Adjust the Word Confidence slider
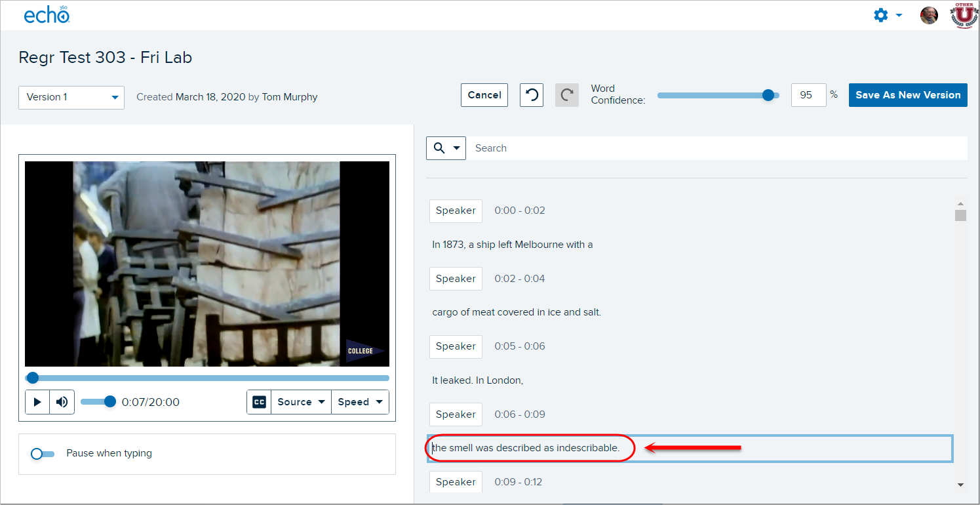Screen dimensions: 980x505 tap(768, 95)
